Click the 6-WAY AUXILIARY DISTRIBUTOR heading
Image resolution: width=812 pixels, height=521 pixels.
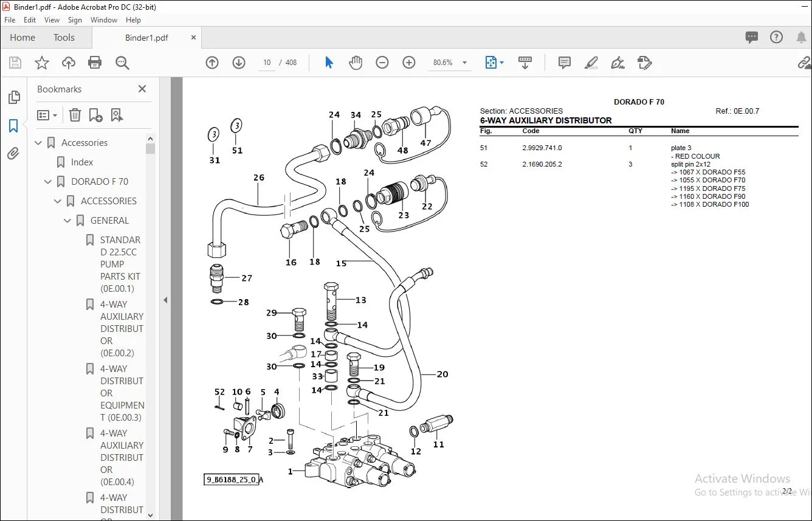pyautogui.click(x=546, y=120)
